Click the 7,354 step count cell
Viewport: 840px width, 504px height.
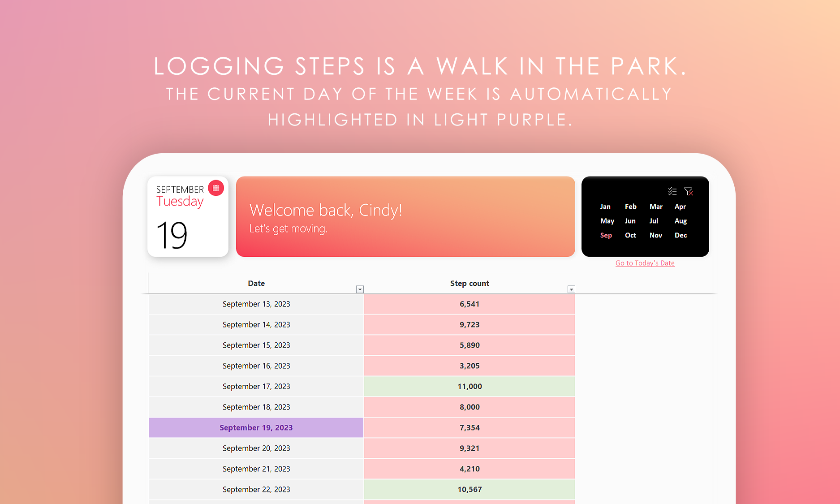point(469,427)
